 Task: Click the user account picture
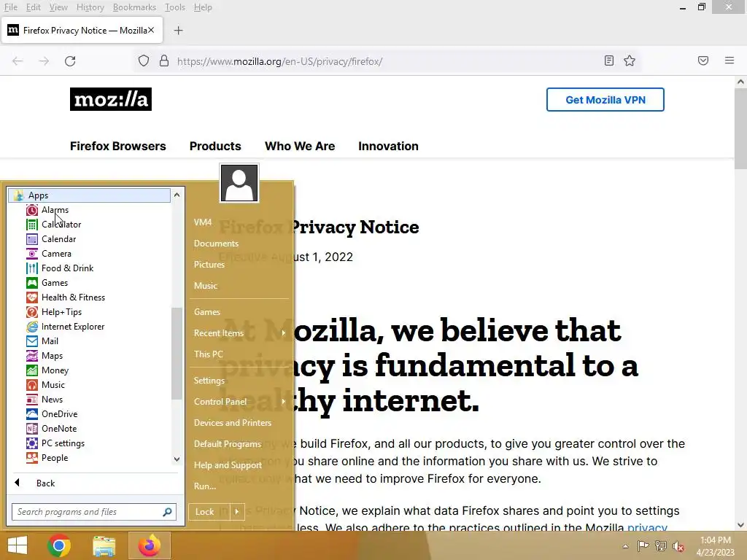pyautogui.click(x=239, y=183)
